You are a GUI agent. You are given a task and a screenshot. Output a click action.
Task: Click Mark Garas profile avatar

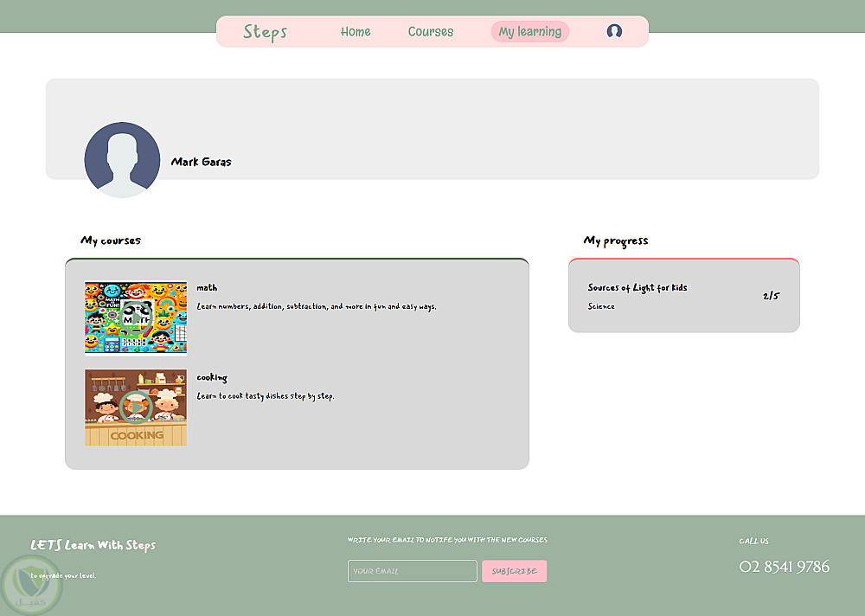coord(122,160)
